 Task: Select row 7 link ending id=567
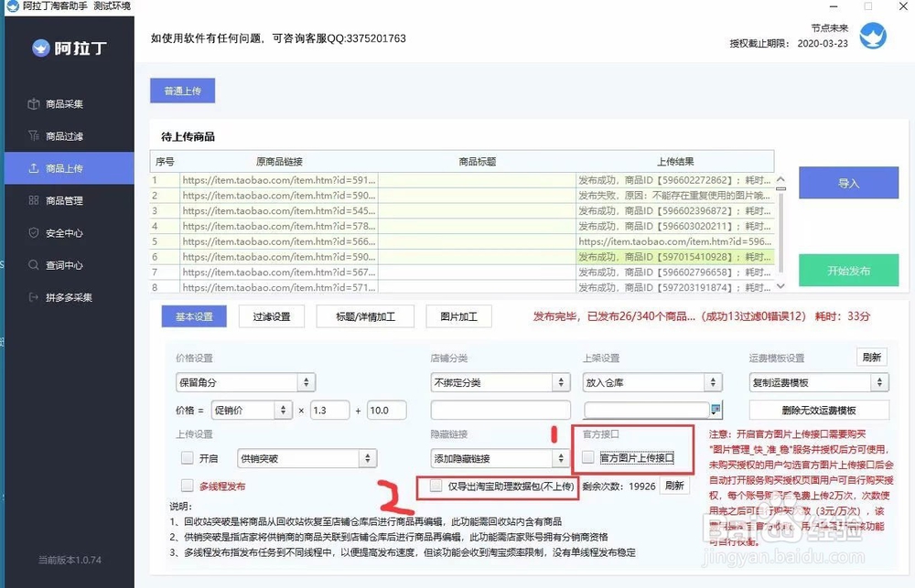click(x=279, y=272)
